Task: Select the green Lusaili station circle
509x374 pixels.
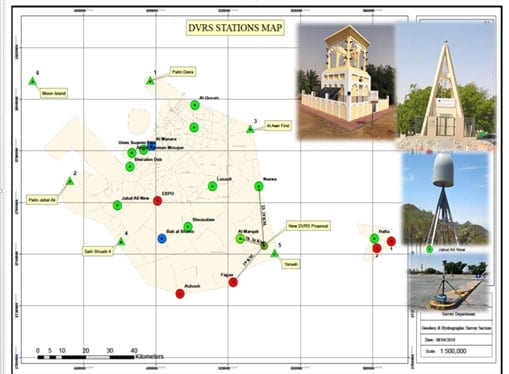Action: tap(212, 186)
